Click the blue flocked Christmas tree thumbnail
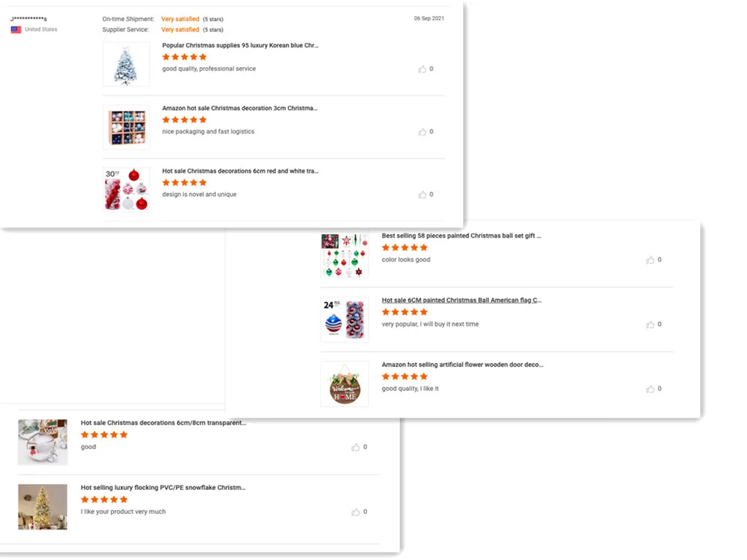The width and height of the screenshot is (747, 560). coord(126,64)
